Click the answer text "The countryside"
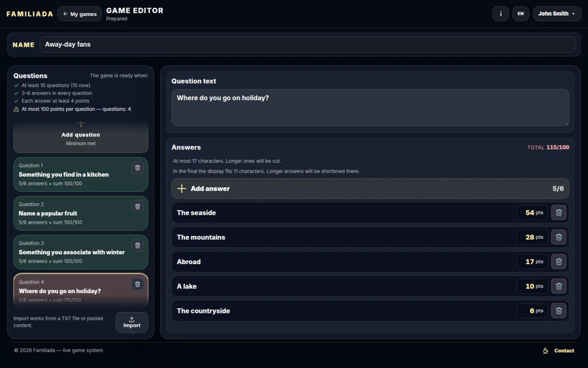The height and width of the screenshot is (368, 588). (203, 311)
